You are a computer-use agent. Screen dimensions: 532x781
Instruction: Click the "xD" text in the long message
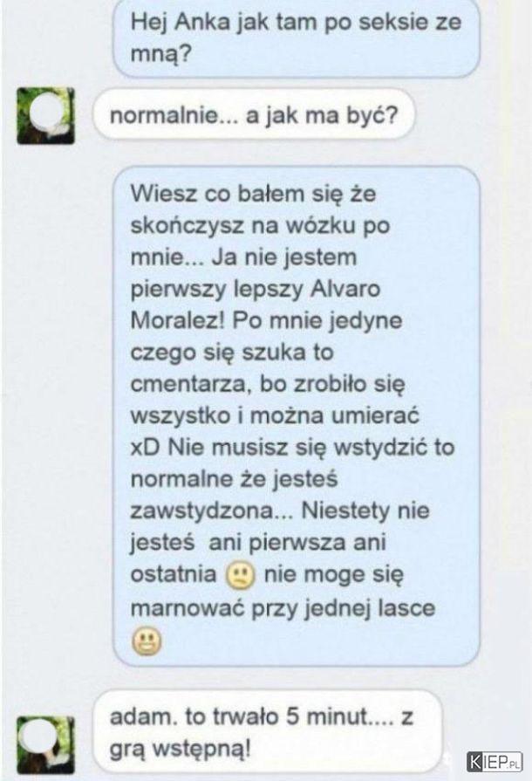[x=146, y=448]
